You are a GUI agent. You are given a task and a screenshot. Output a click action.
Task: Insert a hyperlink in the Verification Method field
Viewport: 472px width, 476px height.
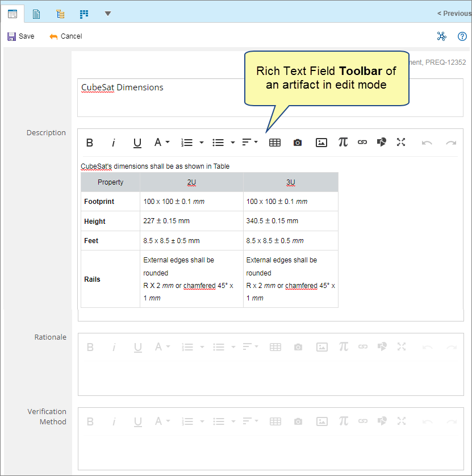pos(363,421)
